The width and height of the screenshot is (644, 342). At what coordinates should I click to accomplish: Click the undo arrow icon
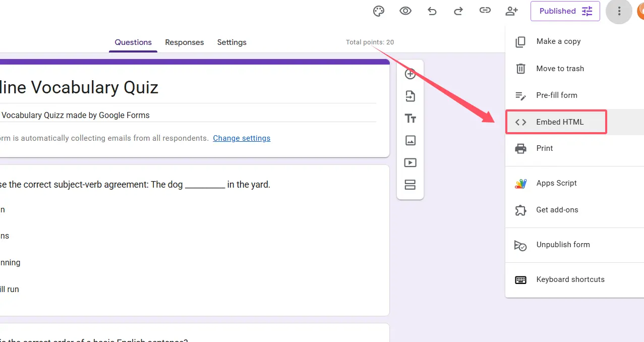point(432,11)
